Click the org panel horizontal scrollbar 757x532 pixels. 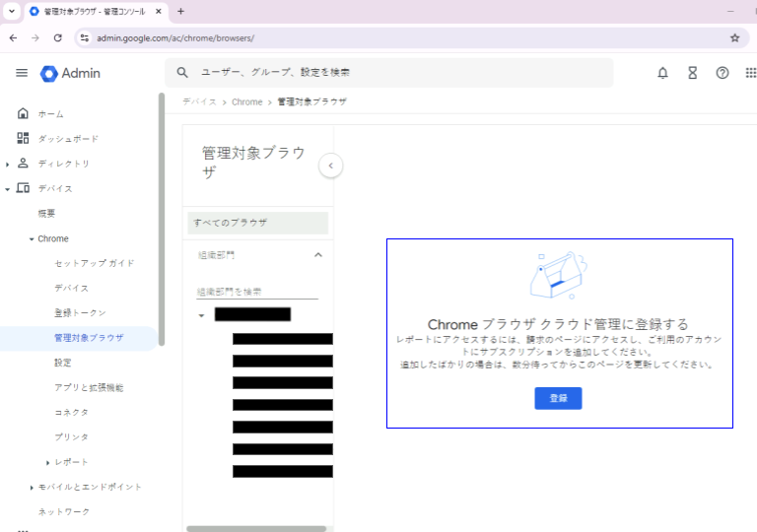click(x=256, y=529)
